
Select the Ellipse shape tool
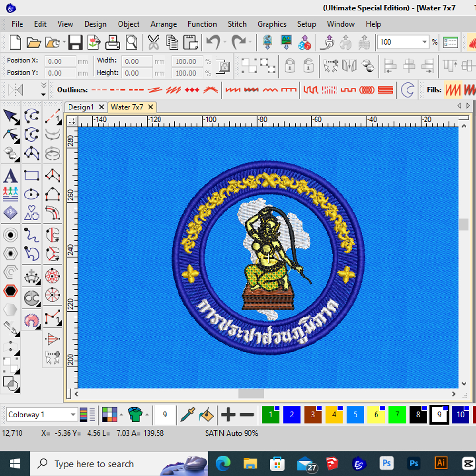31,194
